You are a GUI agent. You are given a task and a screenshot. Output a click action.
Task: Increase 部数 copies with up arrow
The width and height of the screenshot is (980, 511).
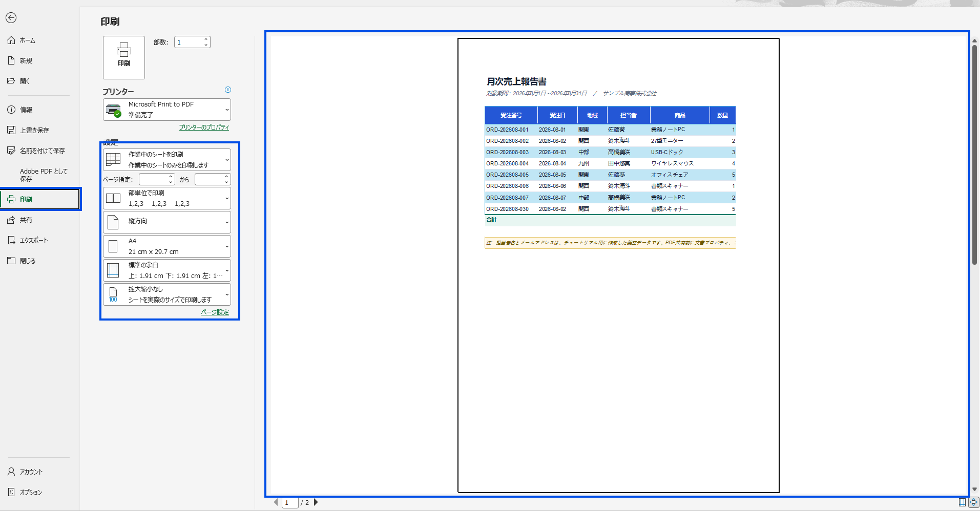[206, 39]
